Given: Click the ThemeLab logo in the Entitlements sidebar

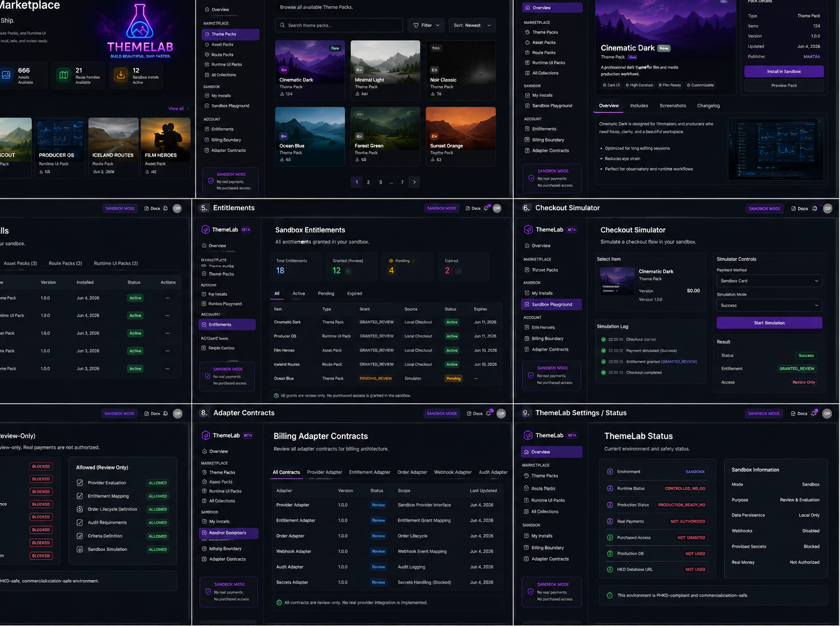Looking at the screenshot, I should (x=206, y=230).
